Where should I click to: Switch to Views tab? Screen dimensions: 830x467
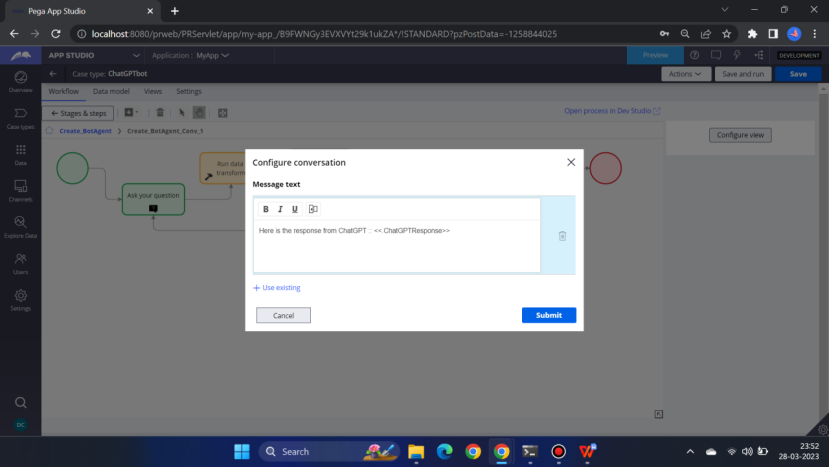[x=152, y=91]
